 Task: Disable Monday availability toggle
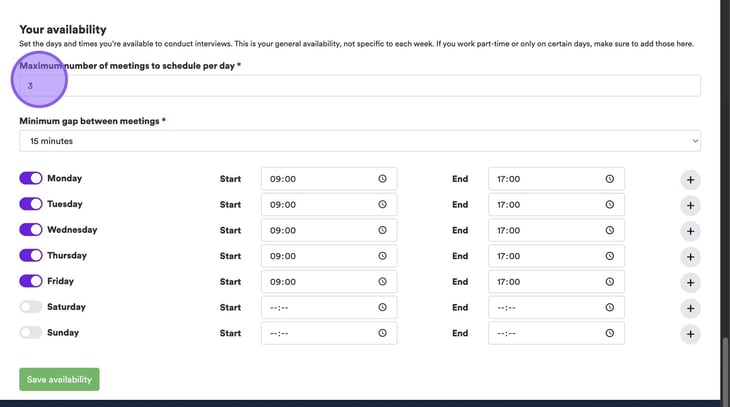click(31, 178)
